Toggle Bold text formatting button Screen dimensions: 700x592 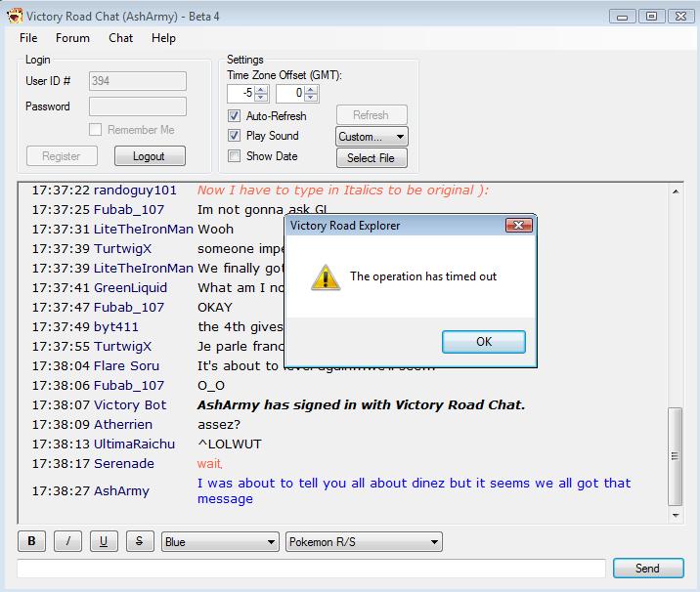pyautogui.click(x=31, y=541)
